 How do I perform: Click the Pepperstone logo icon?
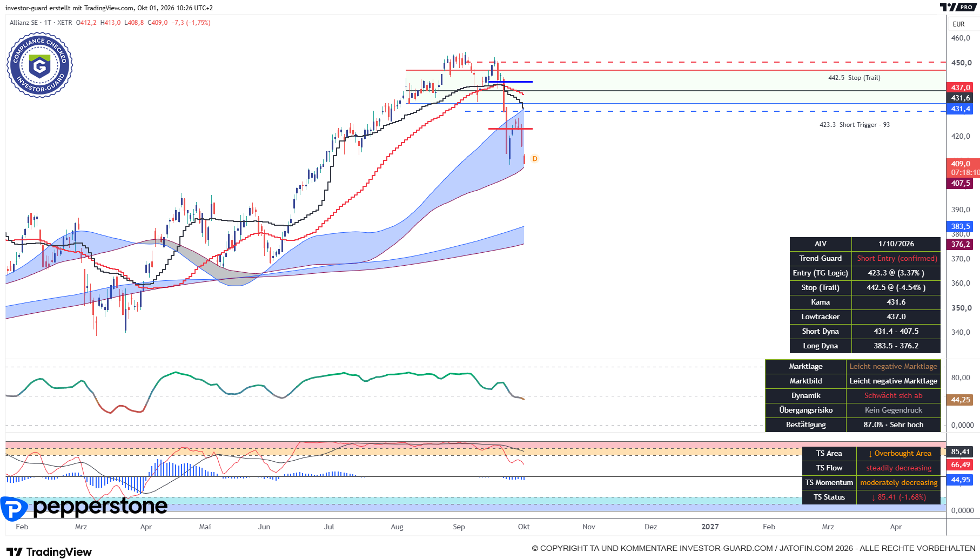pyautogui.click(x=14, y=509)
